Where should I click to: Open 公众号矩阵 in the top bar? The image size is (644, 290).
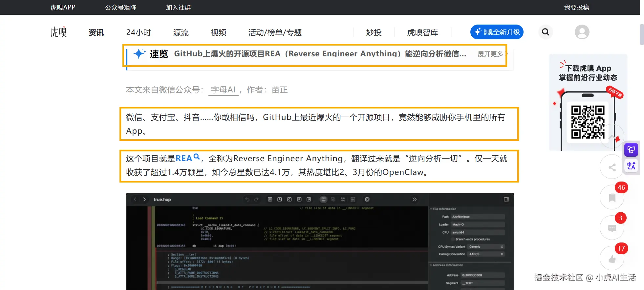120,7
